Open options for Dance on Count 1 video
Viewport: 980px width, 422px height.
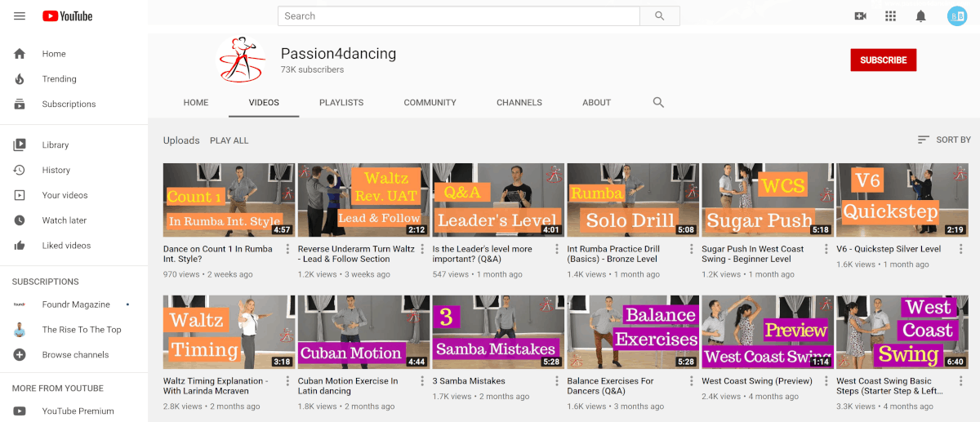(x=288, y=250)
